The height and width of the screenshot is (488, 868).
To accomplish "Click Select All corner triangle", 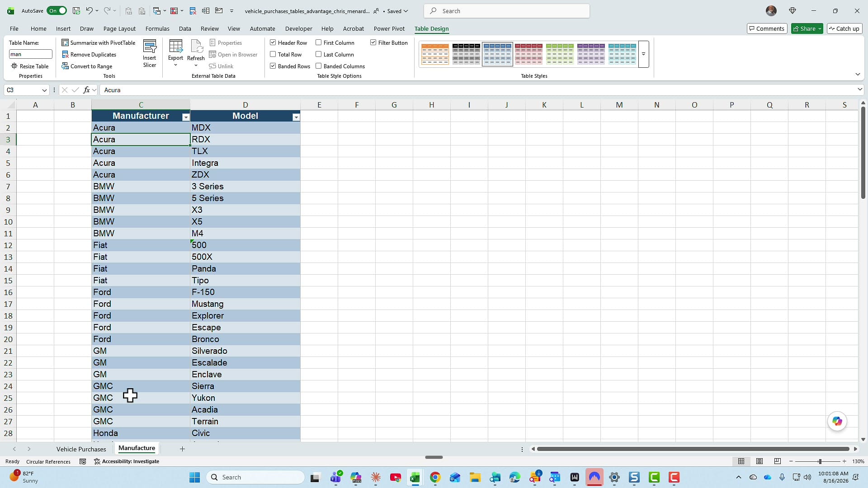I will tap(11, 105).
